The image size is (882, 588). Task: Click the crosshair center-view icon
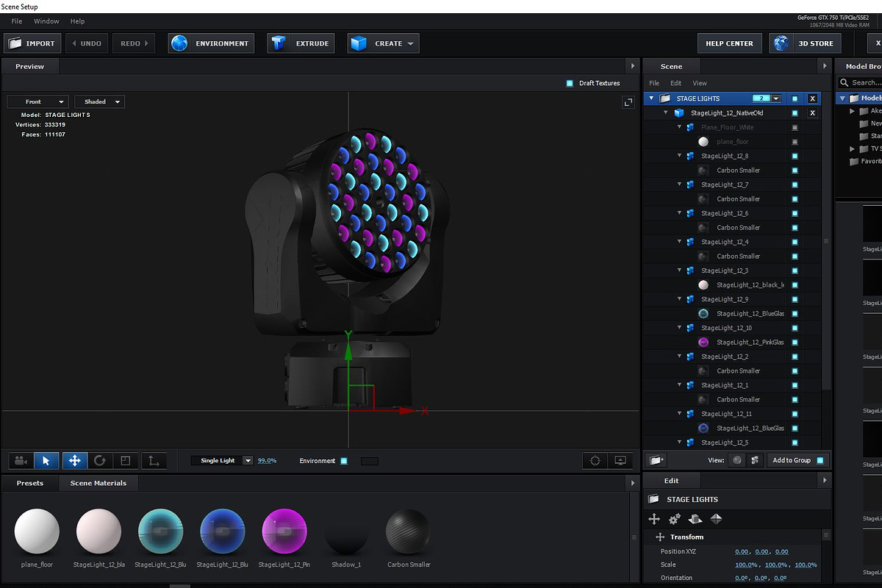pyautogui.click(x=595, y=461)
